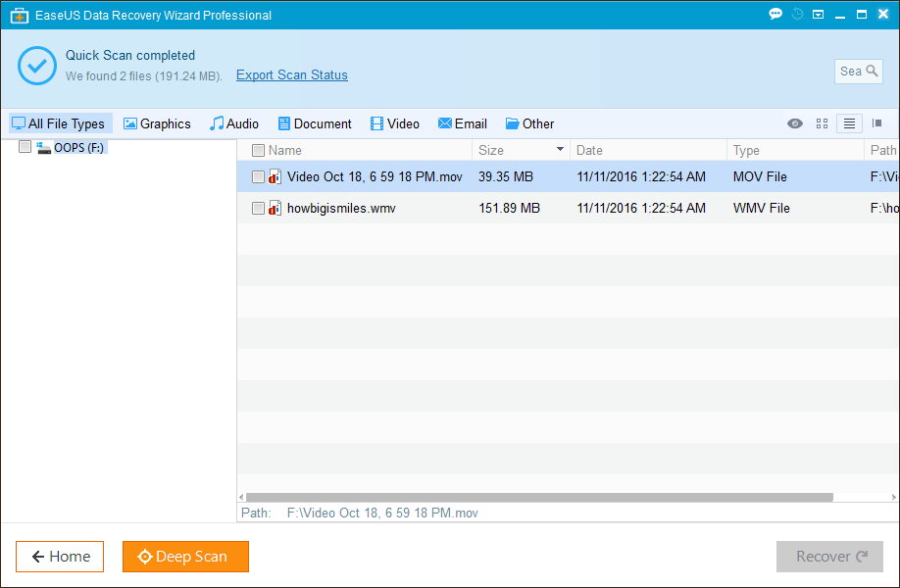Sort by the Name column header
The width and height of the screenshot is (900, 588).
[x=285, y=150]
